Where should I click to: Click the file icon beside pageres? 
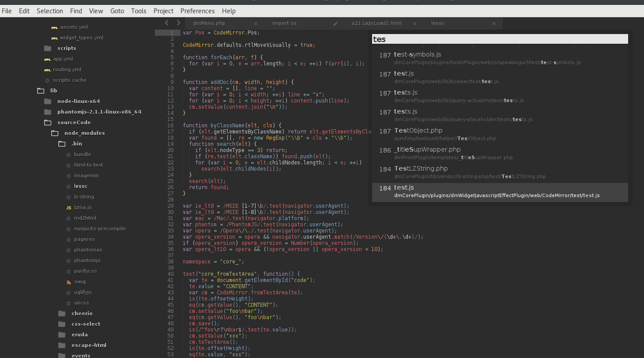68,240
